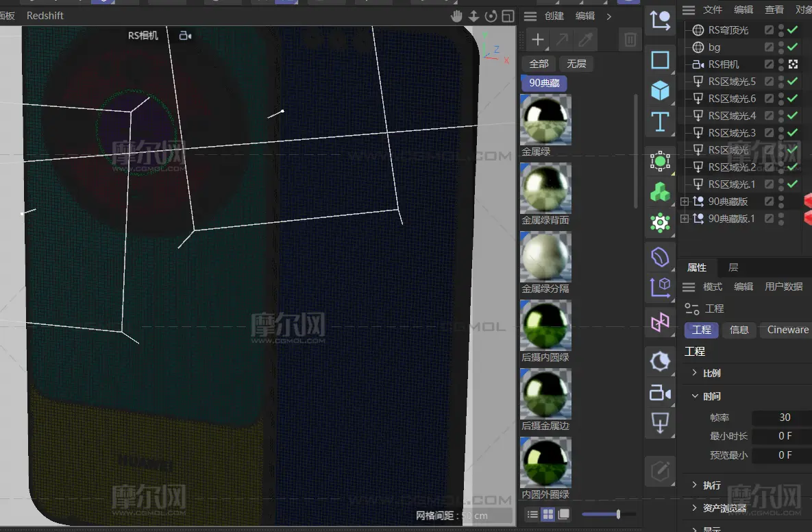This screenshot has width=812, height=532.
Task: Toggle the enable checkmark for RS区域光.4
Action: click(x=792, y=115)
